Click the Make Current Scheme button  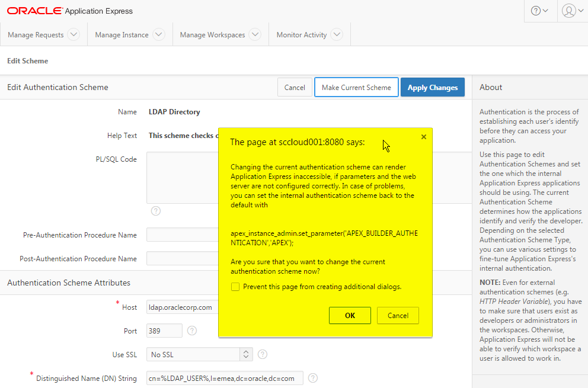356,88
